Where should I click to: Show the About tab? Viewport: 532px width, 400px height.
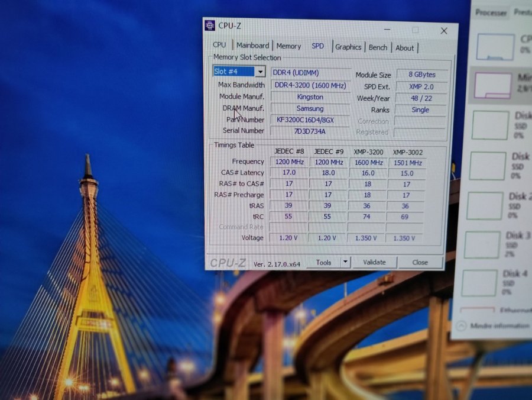405,48
